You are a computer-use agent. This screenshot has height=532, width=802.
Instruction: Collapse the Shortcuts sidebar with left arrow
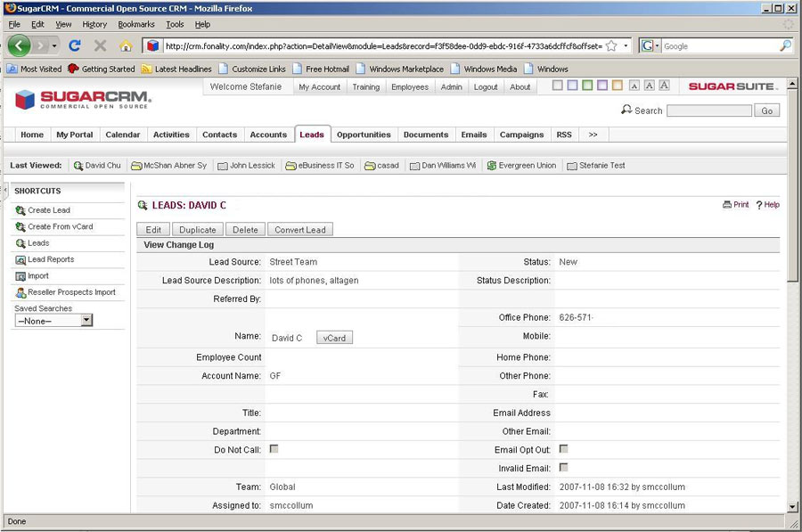(x=5, y=191)
